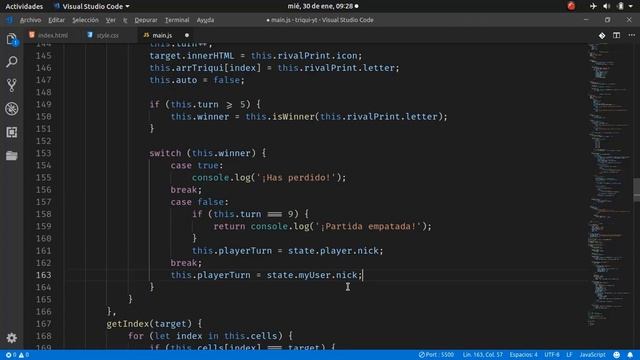Click line number 153 in gutter

coord(44,153)
